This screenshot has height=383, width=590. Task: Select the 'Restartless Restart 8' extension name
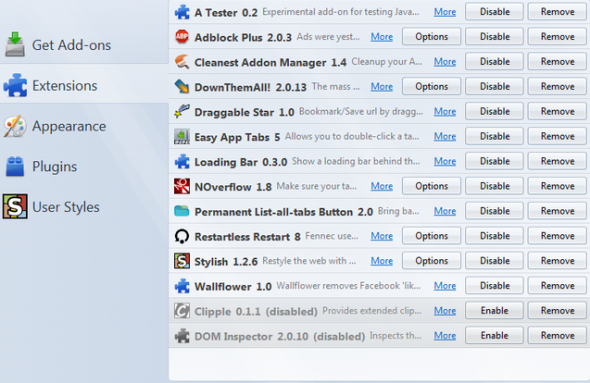[x=247, y=237]
